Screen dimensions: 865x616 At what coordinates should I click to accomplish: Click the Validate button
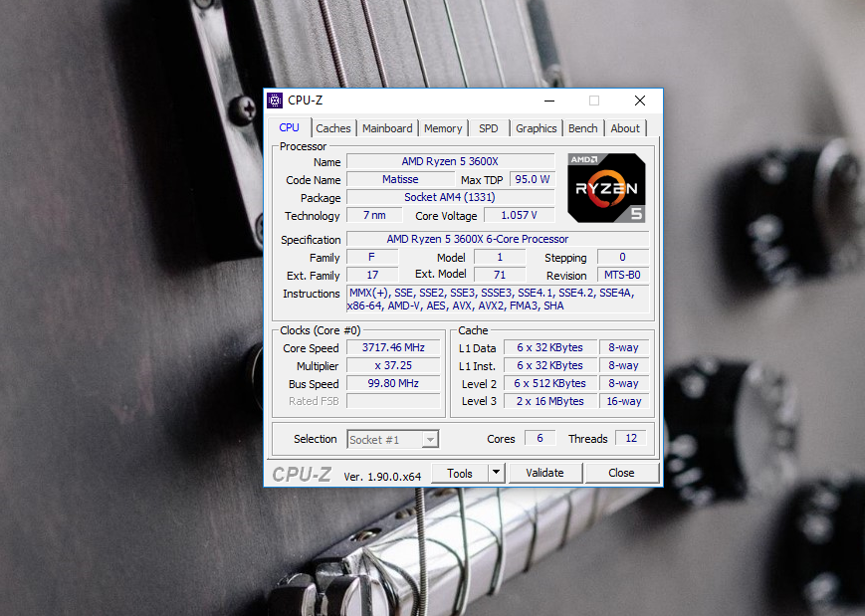pyautogui.click(x=545, y=473)
